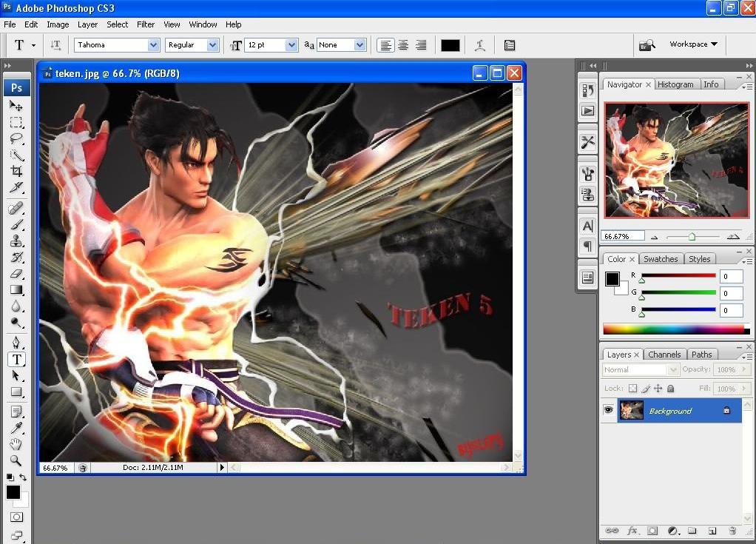Select the Pen tool
This screenshot has height=544, width=756.
coord(16,343)
